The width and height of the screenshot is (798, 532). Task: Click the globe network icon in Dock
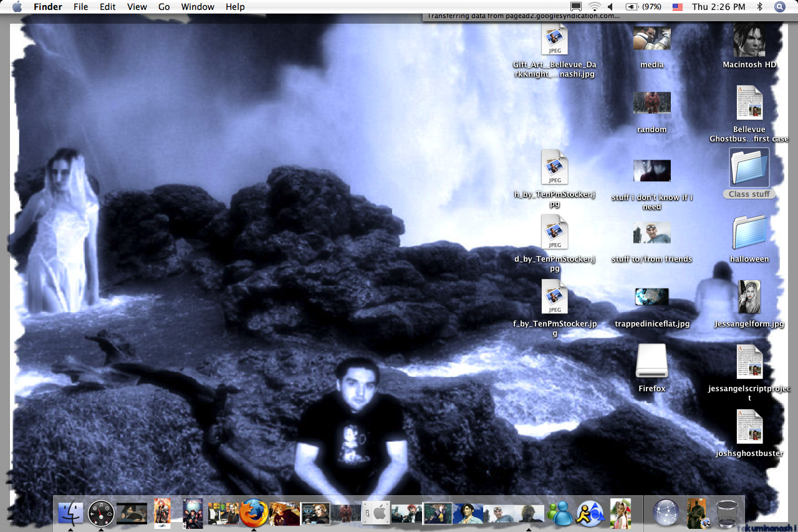[666, 513]
